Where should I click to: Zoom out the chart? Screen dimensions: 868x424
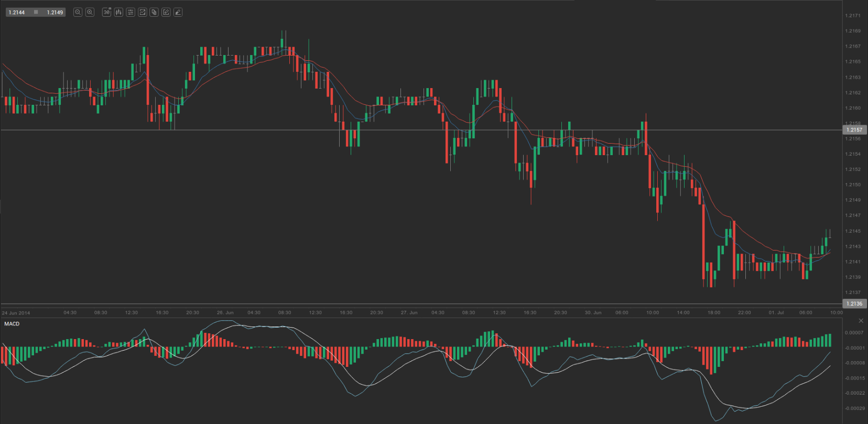click(x=78, y=12)
